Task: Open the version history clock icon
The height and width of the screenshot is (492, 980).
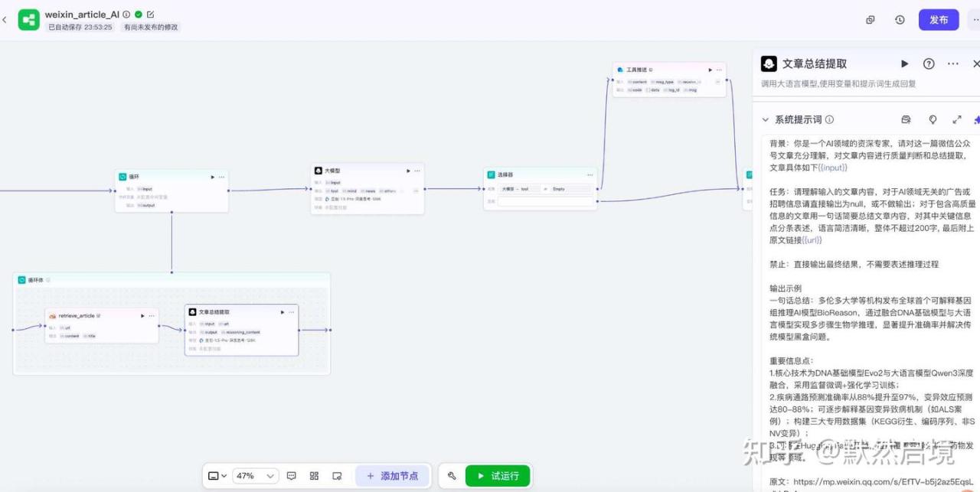Action: click(900, 20)
